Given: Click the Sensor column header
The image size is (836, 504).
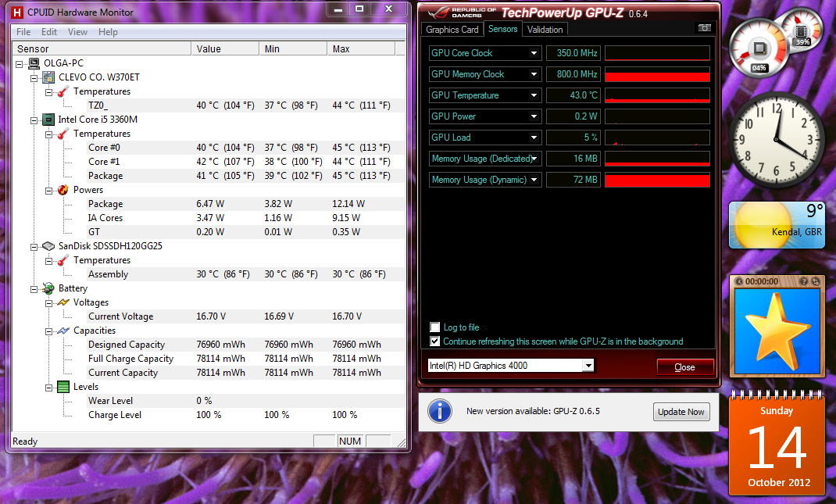Looking at the screenshot, I should coord(102,49).
